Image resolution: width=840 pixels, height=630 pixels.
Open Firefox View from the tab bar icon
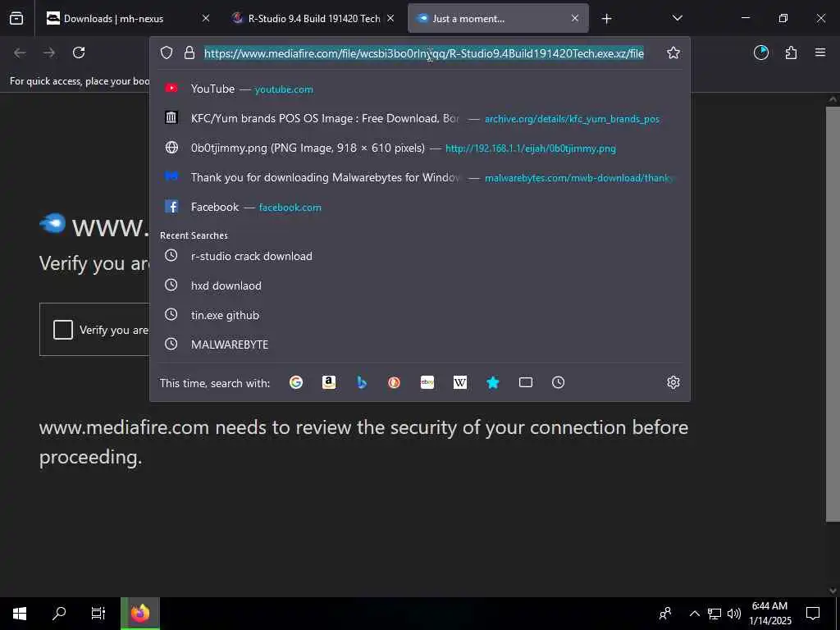16,19
